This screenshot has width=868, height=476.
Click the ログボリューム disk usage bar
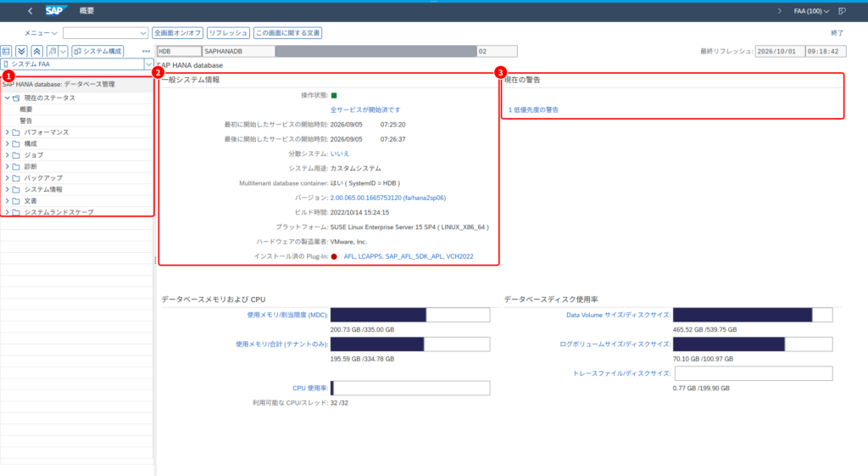753,344
